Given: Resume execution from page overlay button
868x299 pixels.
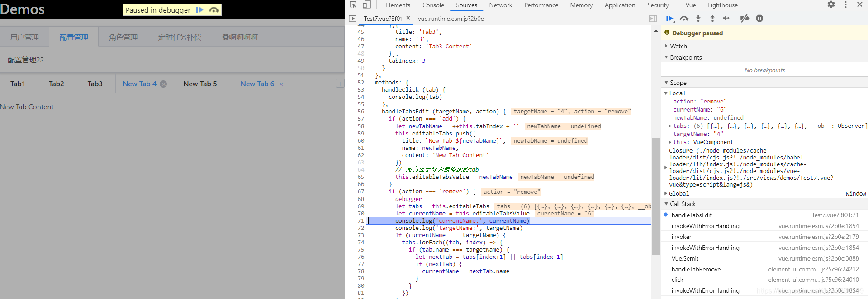Looking at the screenshot, I should [x=199, y=10].
